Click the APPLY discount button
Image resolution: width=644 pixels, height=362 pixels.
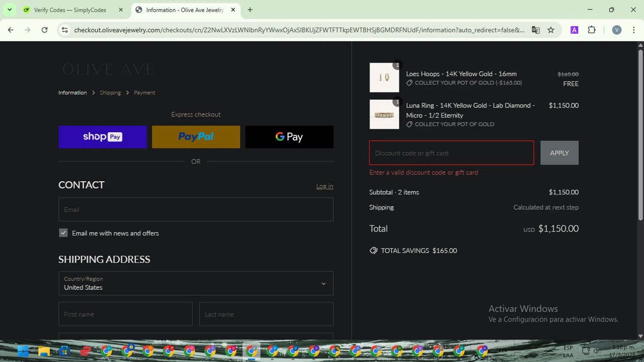[559, 153]
